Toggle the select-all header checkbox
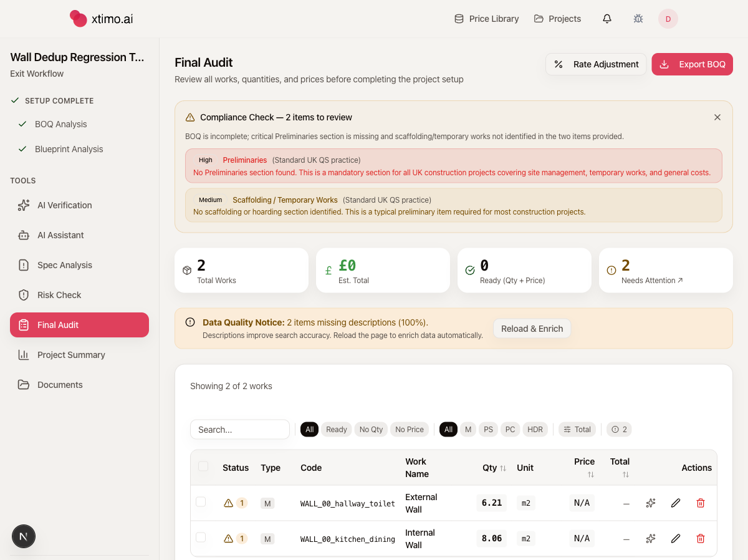 pyautogui.click(x=203, y=466)
